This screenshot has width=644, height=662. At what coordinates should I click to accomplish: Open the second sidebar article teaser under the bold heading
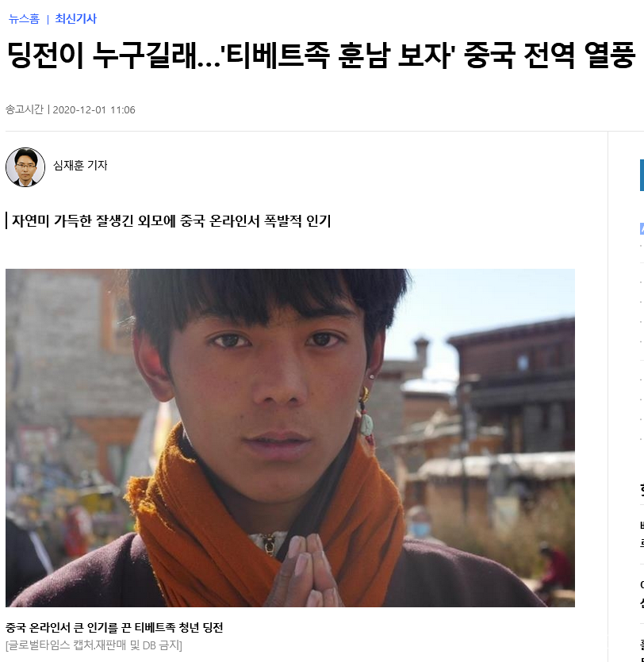coord(642,595)
